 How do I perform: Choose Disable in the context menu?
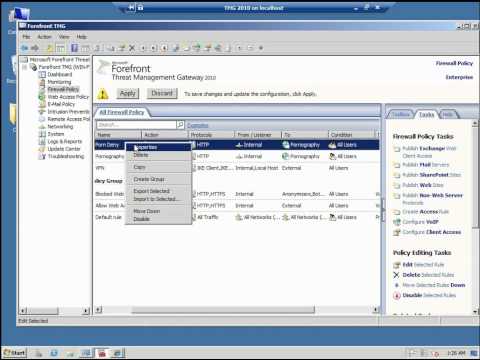tap(158, 219)
